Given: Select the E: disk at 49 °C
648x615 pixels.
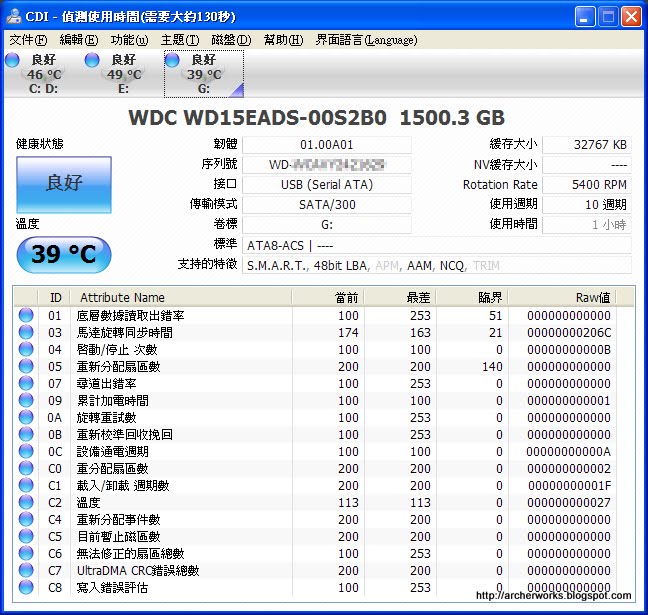Looking at the screenshot, I should click(x=123, y=74).
